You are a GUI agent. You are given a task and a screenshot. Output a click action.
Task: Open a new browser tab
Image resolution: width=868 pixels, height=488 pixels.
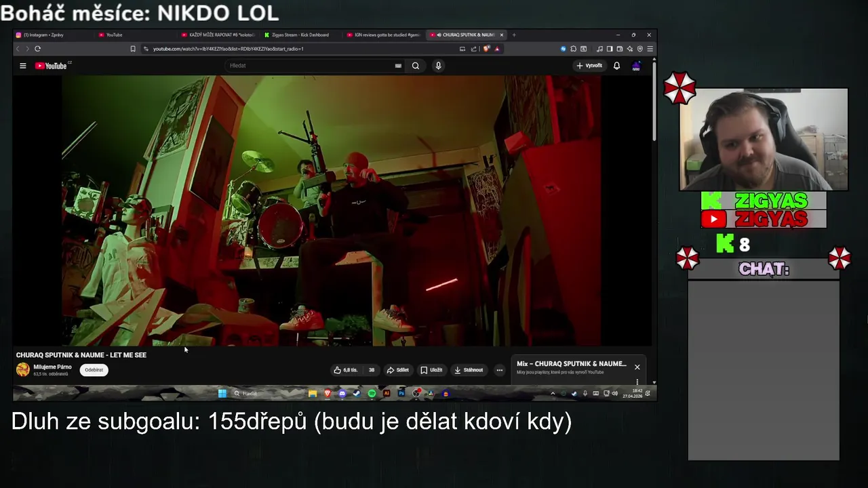(514, 35)
